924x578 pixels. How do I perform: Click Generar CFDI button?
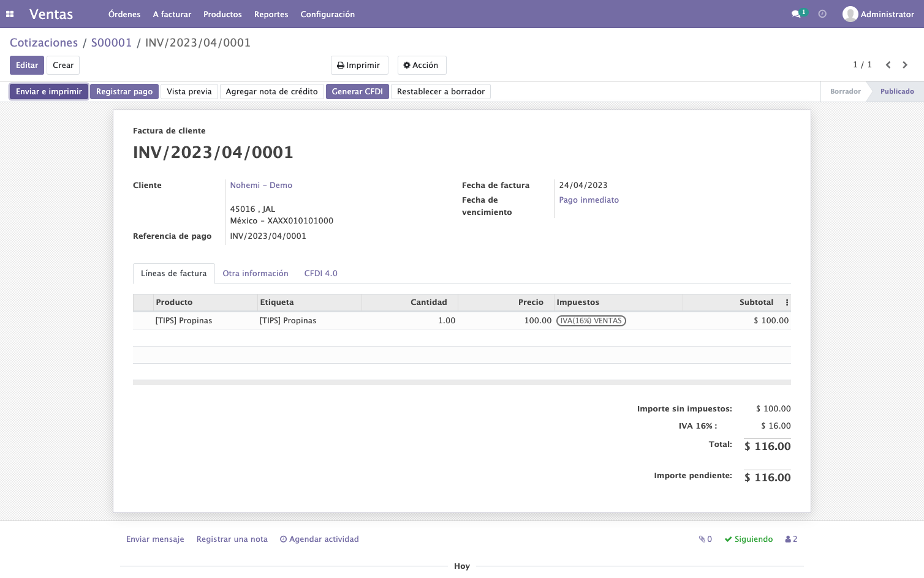[x=357, y=92]
